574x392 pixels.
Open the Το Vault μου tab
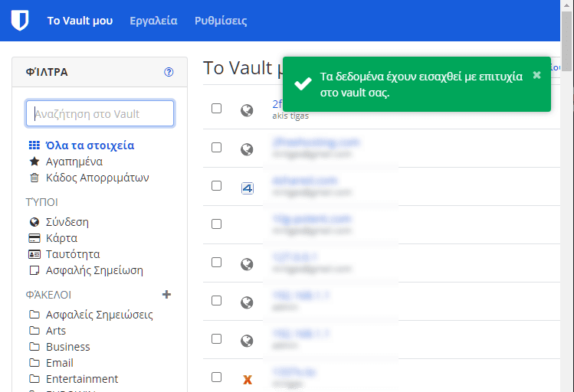pos(80,21)
